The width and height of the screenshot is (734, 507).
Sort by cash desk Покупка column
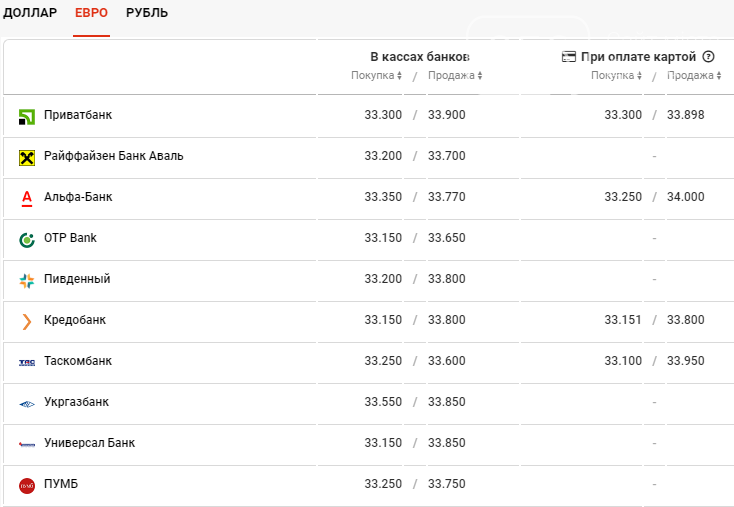point(376,75)
